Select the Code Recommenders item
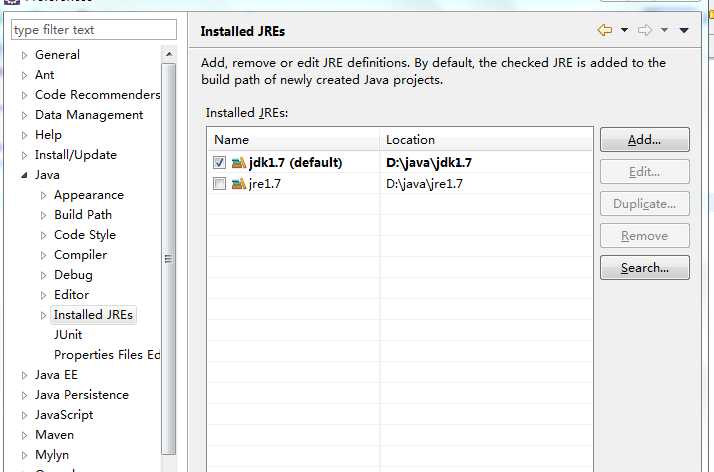714x472 pixels. tap(97, 95)
